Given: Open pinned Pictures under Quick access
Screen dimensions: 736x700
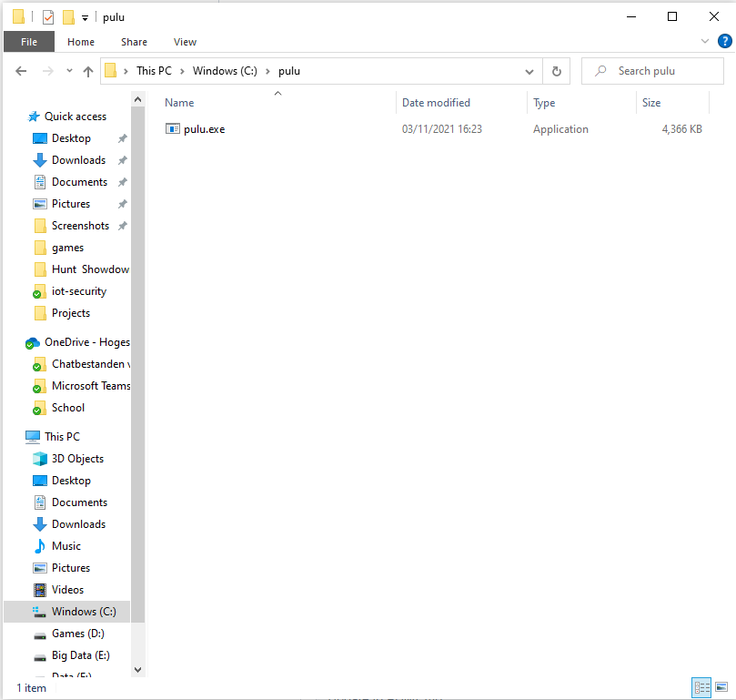Looking at the screenshot, I should (70, 204).
